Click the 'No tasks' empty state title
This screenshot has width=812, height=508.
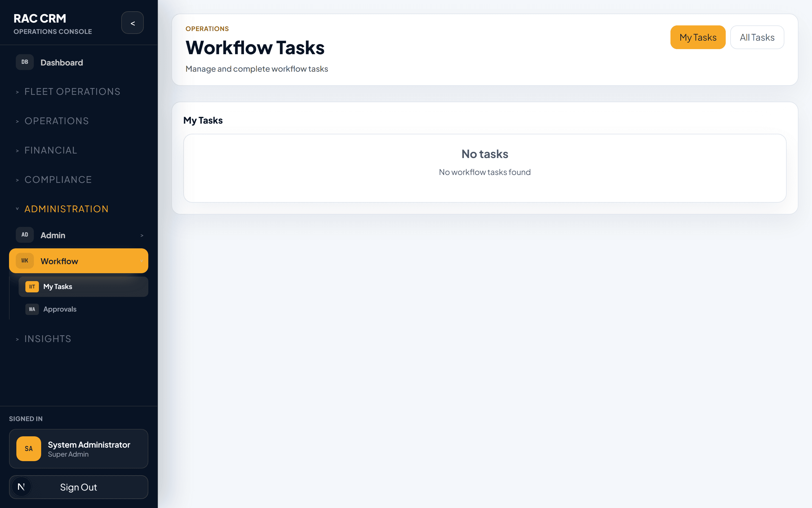[x=484, y=154]
